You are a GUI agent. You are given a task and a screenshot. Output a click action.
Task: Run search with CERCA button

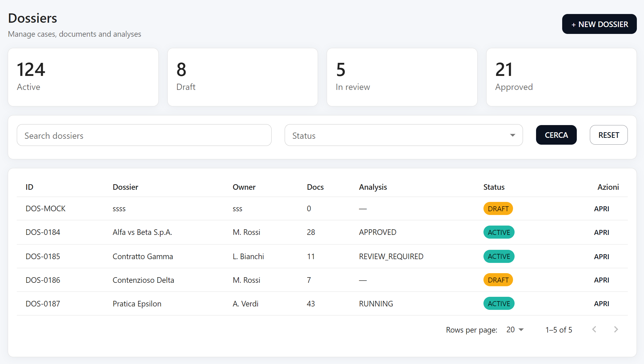pyautogui.click(x=556, y=135)
